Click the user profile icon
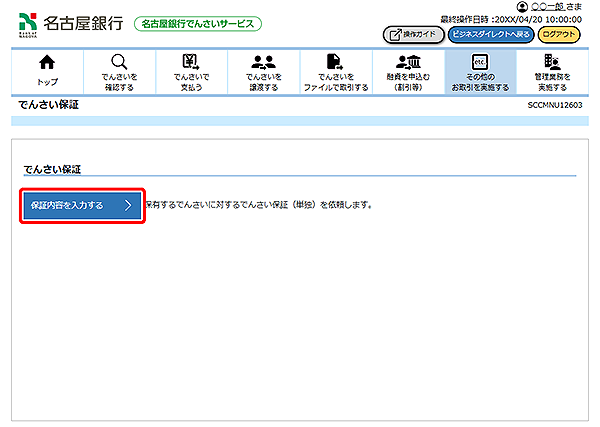Viewport: 600px width, 427px height. [522, 7]
